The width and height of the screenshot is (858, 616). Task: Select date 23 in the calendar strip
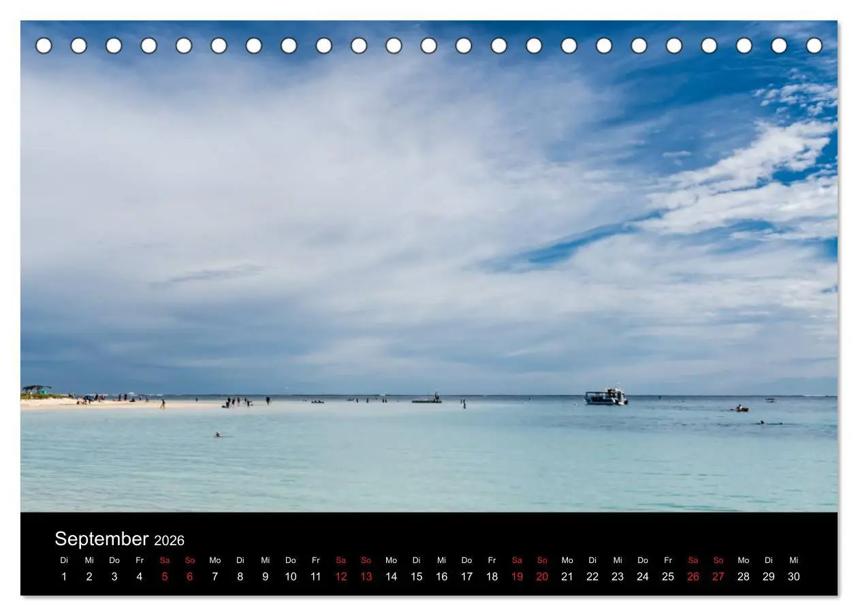coord(618,577)
